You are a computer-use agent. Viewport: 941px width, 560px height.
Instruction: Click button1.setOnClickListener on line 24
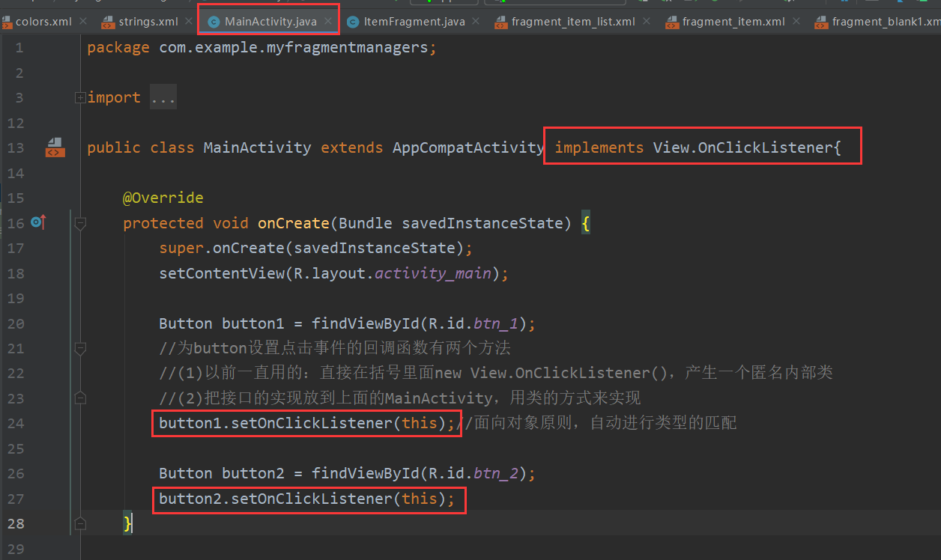[276, 423]
